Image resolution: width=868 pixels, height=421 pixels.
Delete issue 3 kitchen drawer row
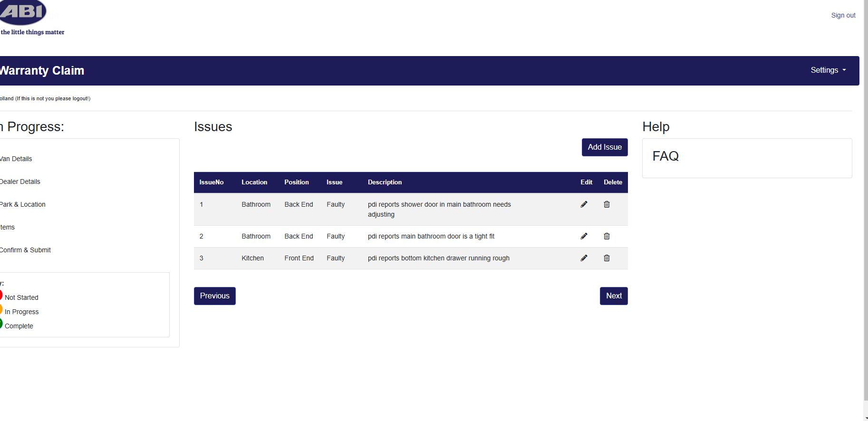pyautogui.click(x=607, y=258)
